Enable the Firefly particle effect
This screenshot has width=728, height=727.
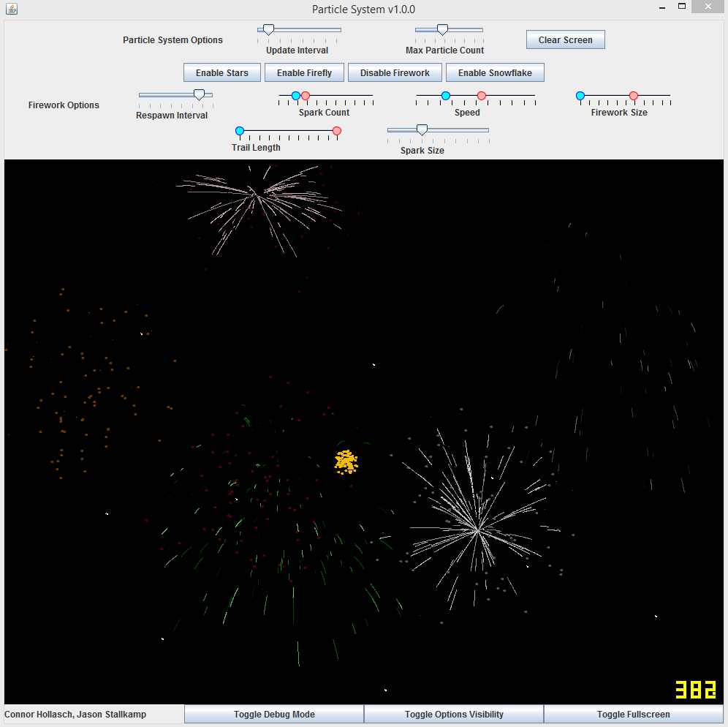point(304,72)
